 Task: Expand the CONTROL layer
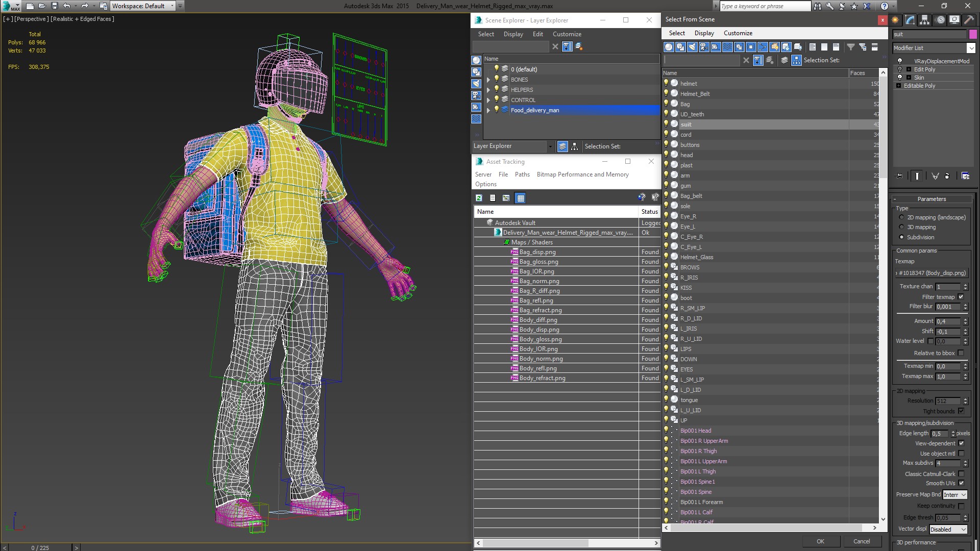(488, 100)
